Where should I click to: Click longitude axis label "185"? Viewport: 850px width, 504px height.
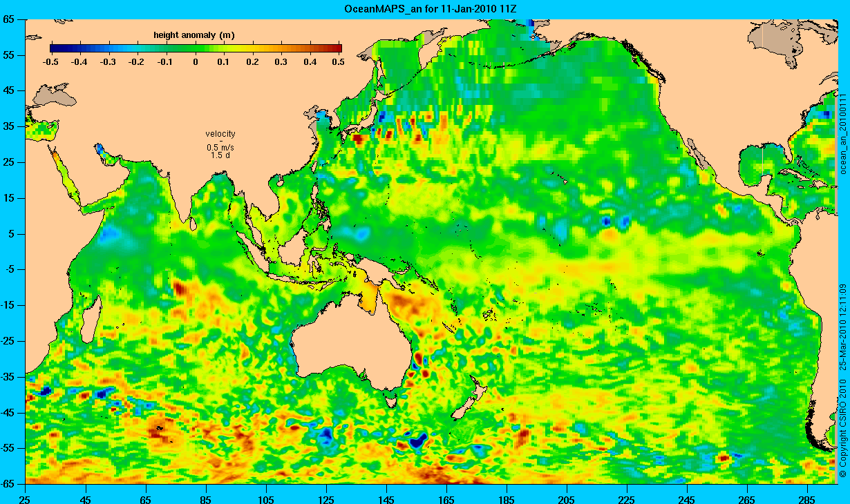[x=507, y=498]
